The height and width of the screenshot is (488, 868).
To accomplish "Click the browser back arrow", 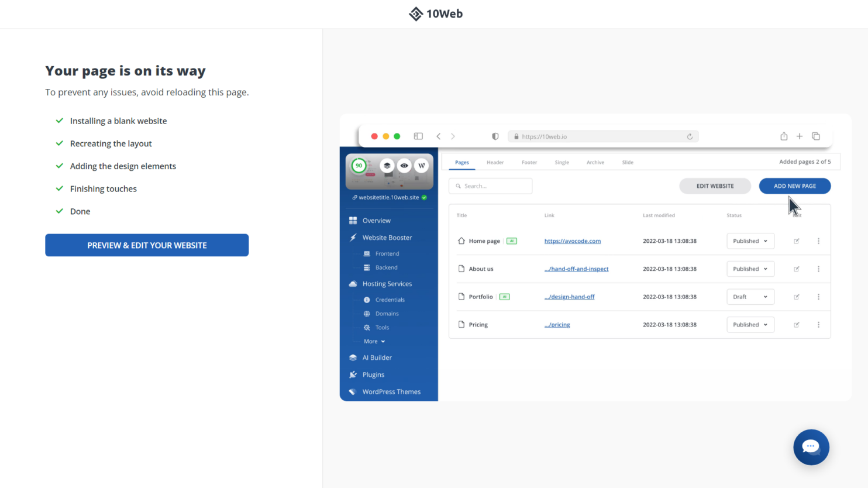I will click(438, 136).
